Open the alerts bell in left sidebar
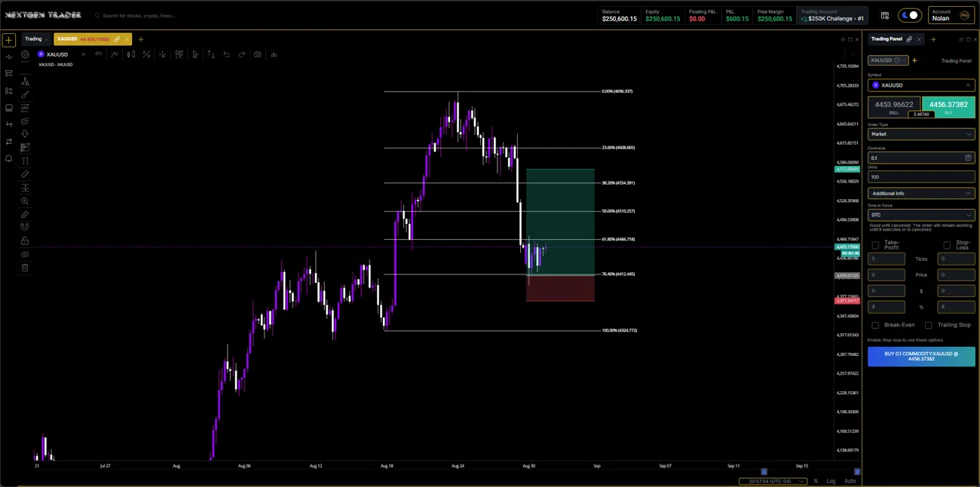The image size is (980, 487). pyautogui.click(x=8, y=158)
